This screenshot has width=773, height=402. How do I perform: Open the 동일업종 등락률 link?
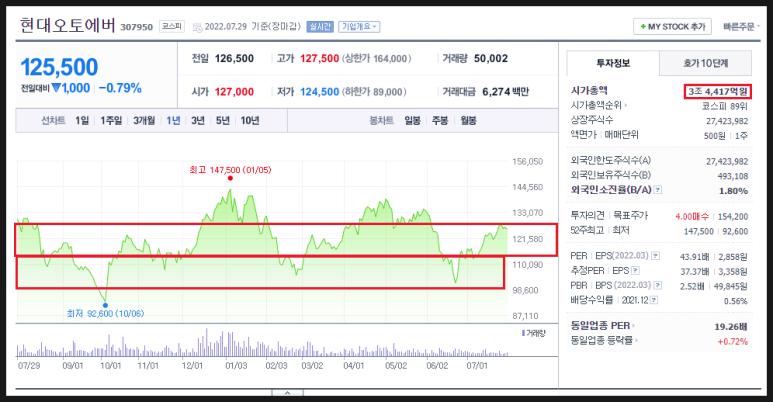[604, 340]
